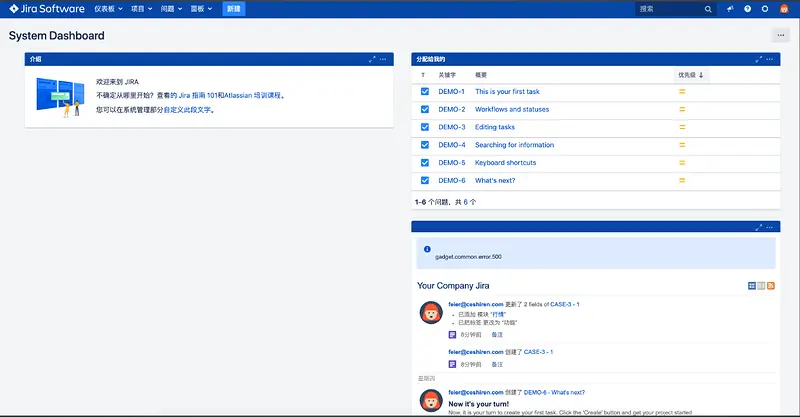Maximize the 介绍 gadget
This screenshot has height=417, width=800.
tap(372, 59)
